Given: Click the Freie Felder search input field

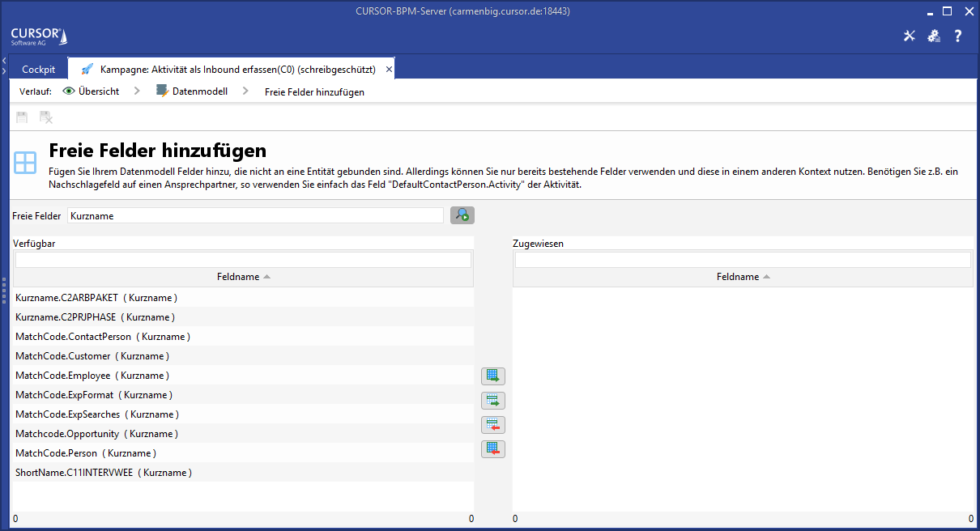Looking at the screenshot, I should (255, 216).
